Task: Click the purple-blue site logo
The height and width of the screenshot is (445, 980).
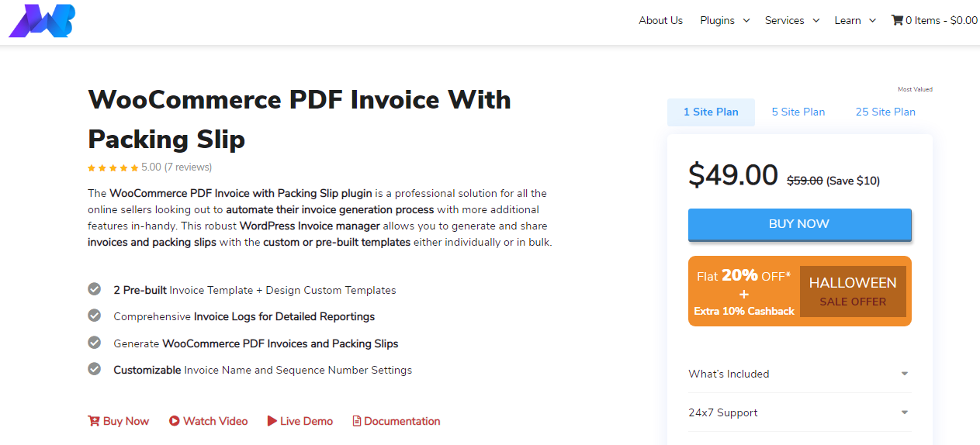Action: pyautogui.click(x=42, y=21)
